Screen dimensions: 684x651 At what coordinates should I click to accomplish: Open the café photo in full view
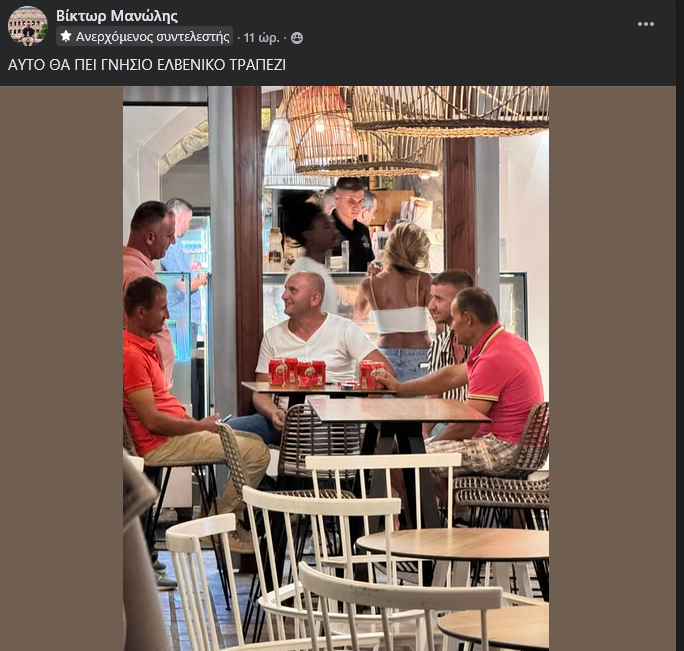336,368
